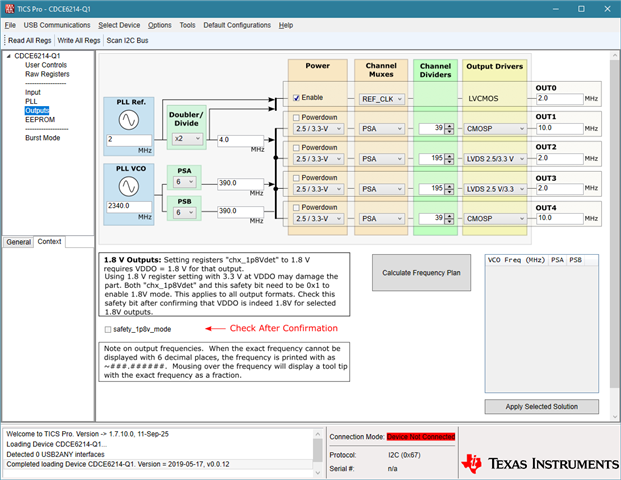The width and height of the screenshot is (621, 480).
Task: Click the OUT0 frequency field
Action: pos(560,99)
